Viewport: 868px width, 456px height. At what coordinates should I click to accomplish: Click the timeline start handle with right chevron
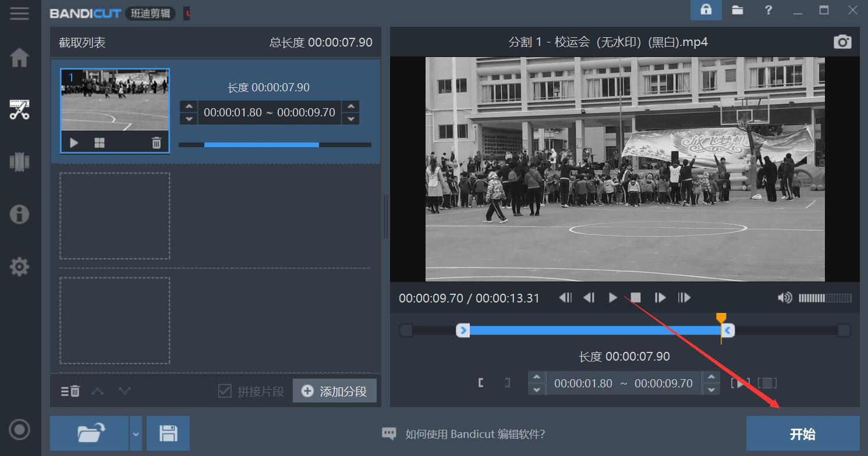click(x=463, y=330)
